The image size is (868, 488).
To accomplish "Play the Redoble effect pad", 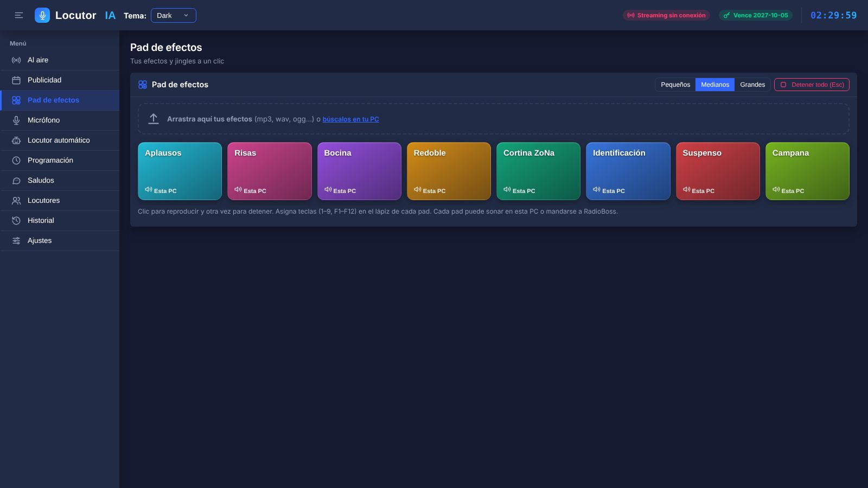I will click(x=449, y=171).
